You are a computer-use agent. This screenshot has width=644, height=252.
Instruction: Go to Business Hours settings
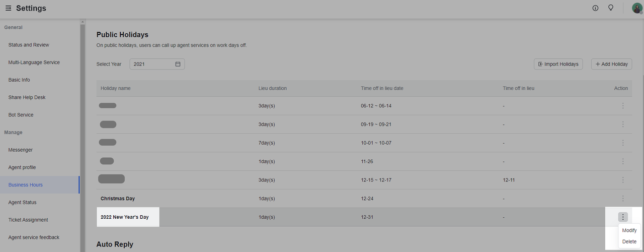click(26, 185)
